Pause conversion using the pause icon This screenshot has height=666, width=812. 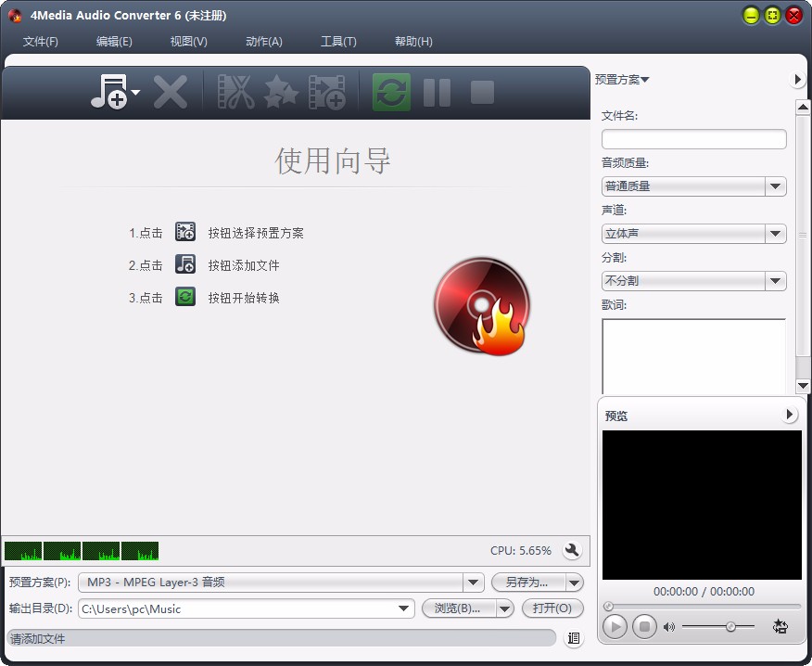click(436, 93)
